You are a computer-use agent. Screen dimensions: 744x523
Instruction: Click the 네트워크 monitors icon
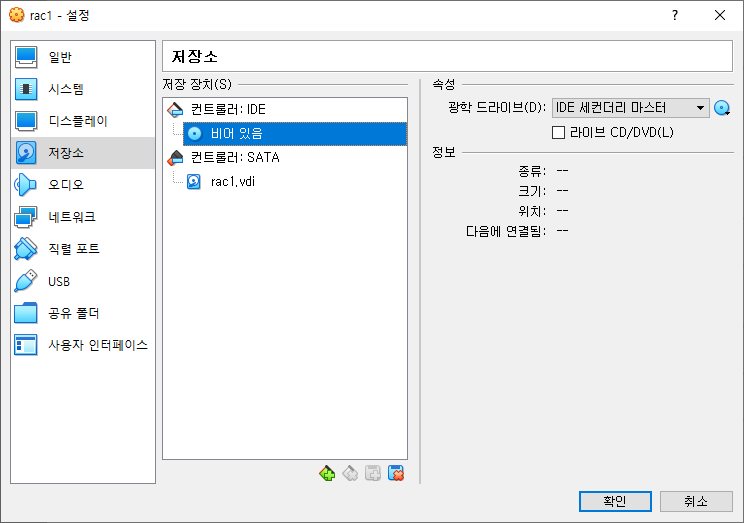(26, 217)
